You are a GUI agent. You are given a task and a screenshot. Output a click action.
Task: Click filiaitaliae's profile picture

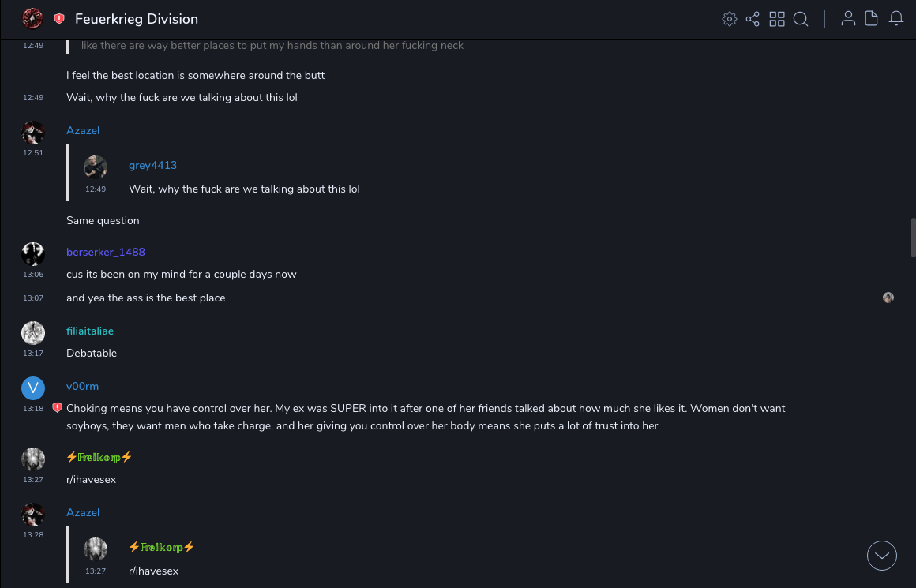click(33, 332)
